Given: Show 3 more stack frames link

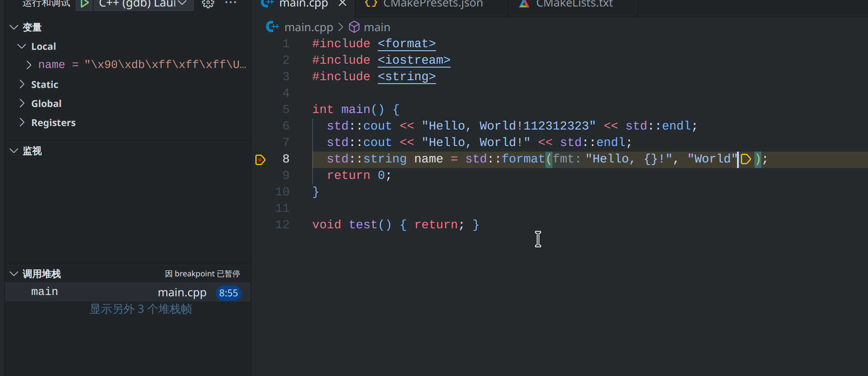Looking at the screenshot, I should (x=140, y=309).
